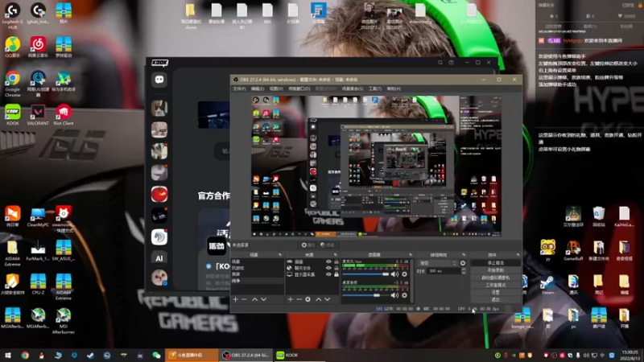
Task: Open Google Chrome desktop shortcut
Action: tap(13, 84)
